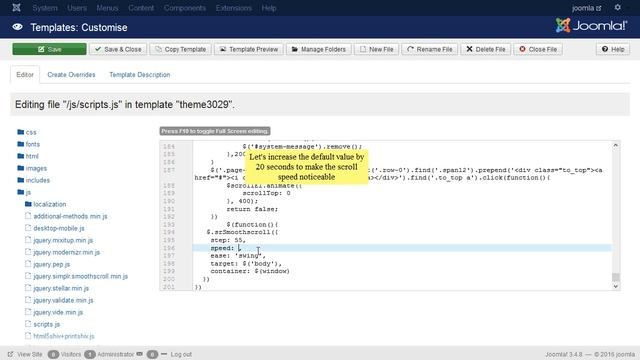
Task: Click Copy Template button
Action: click(x=180, y=49)
